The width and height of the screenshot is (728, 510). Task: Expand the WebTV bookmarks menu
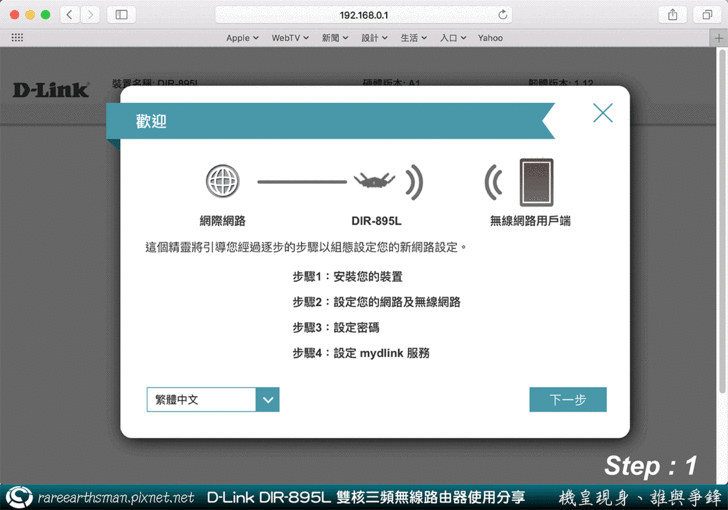point(291,38)
